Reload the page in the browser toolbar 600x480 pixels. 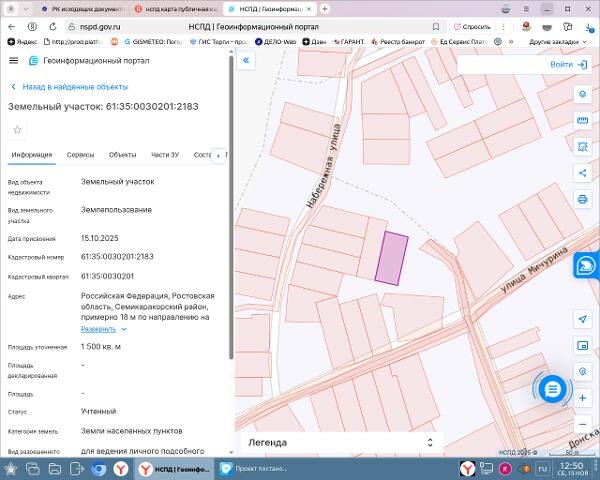point(53,26)
